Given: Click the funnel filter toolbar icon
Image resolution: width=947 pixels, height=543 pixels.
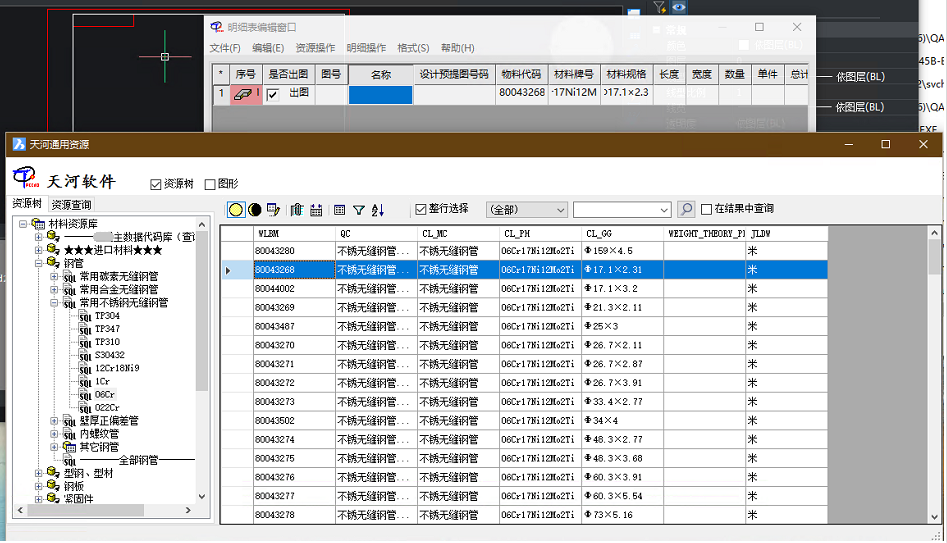Looking at the screenshot, I should [x=359, y=210].
